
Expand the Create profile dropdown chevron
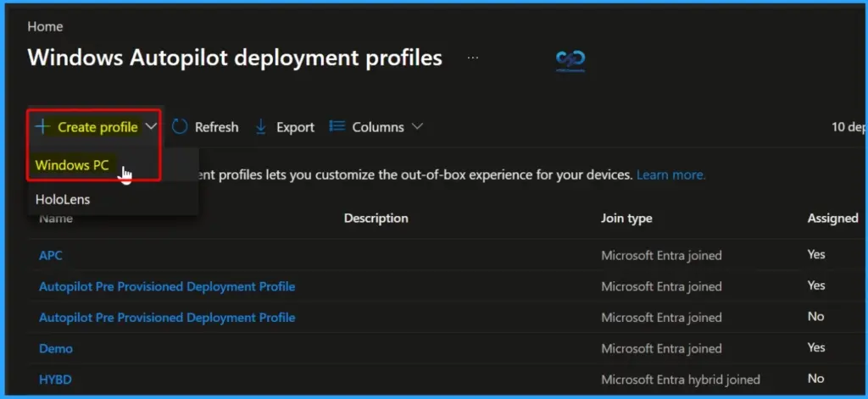pos(151,127)
